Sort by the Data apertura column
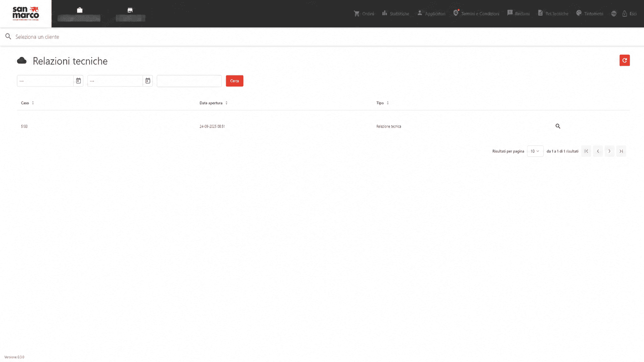Screen dimensions: 644x362 click(x=213, y=103)
